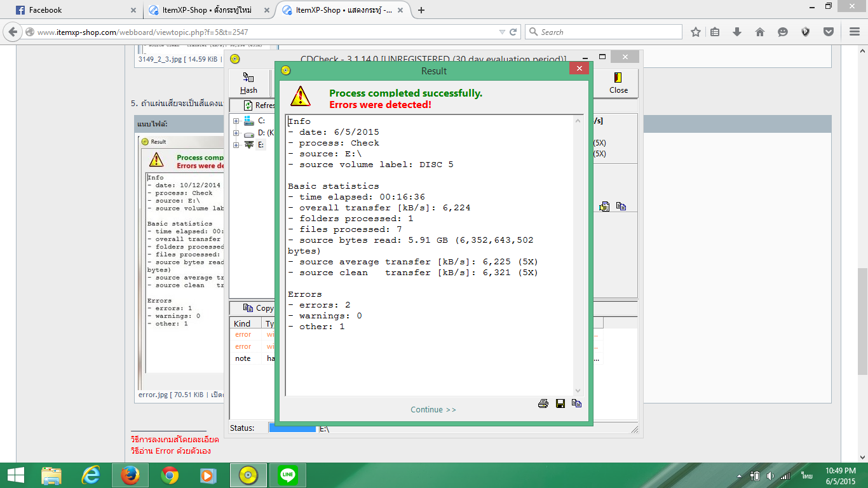
Task: Open LINE app from the taskbar
Action: (x=288, y=475)
